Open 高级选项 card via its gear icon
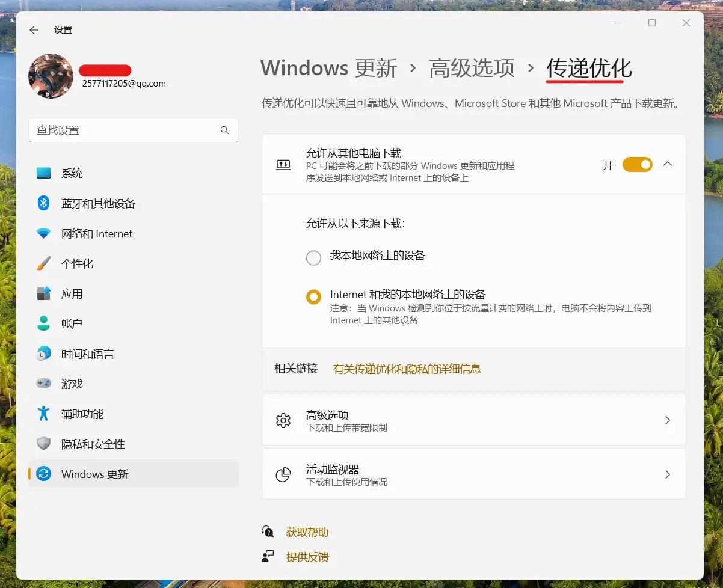Image resolution: width=723 pixels, height=588 pixels. pyautogui.click(x=283, y=420)
